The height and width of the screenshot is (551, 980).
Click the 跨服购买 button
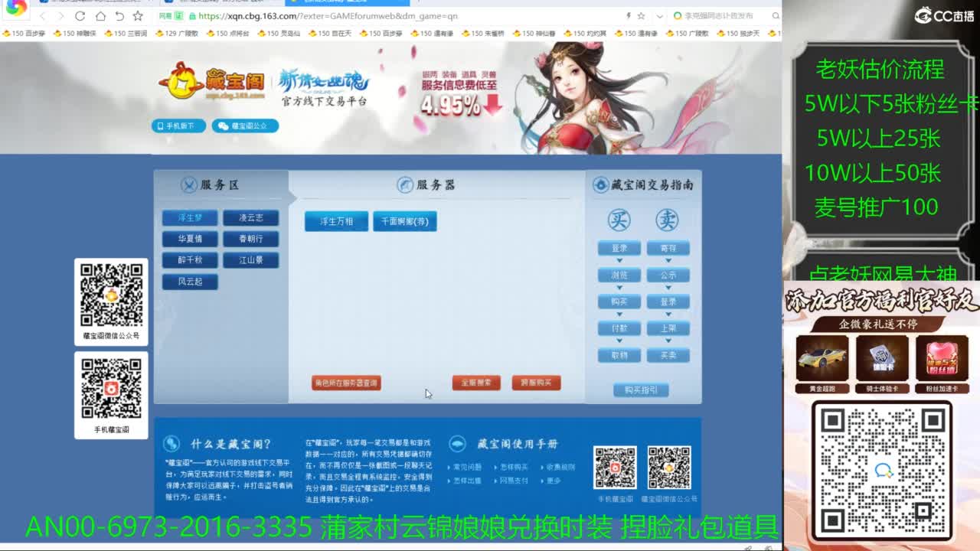point(535,383)
